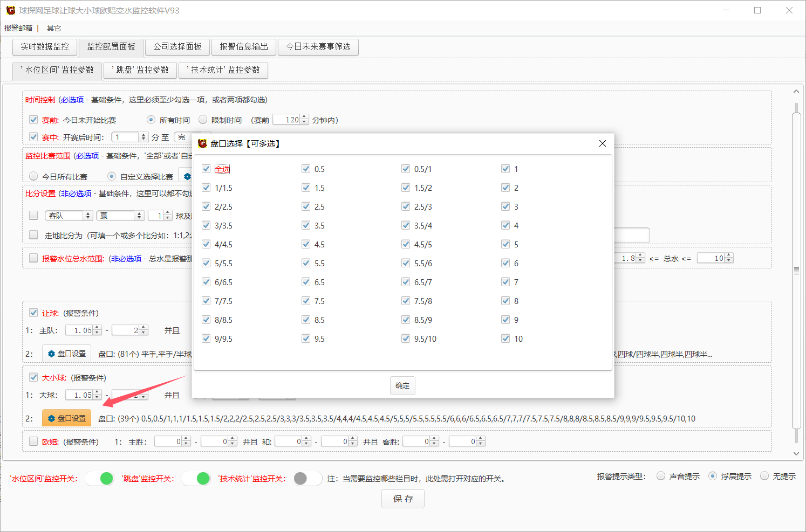
Task: Open '跳盘' 监控参数 sub-tab
Action: tap(140, 70)
